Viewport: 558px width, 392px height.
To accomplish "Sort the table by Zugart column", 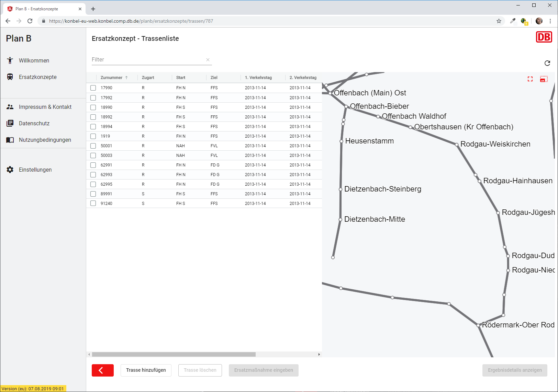I will pos(148,78).
